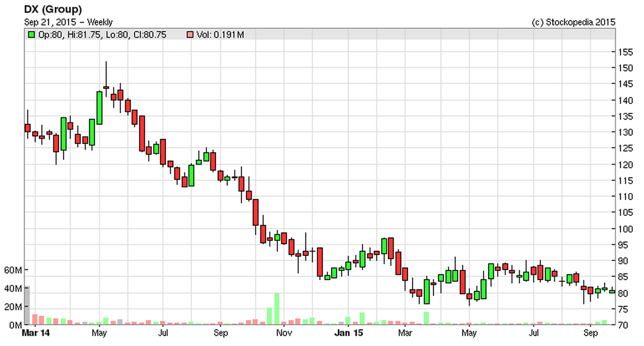Click the 155 price axis label
Screen dimensions: 644x346
[x=626, y=52]
